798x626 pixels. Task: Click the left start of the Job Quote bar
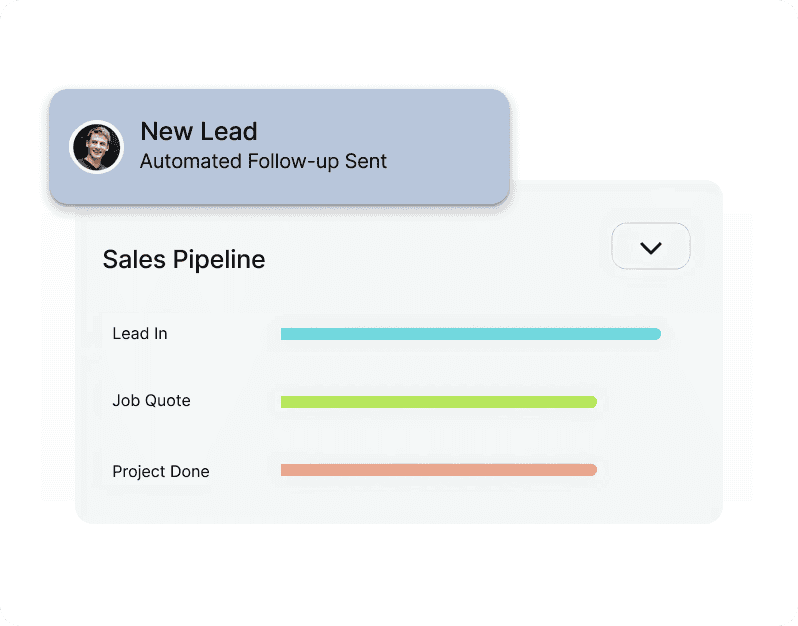click(285, 402)
